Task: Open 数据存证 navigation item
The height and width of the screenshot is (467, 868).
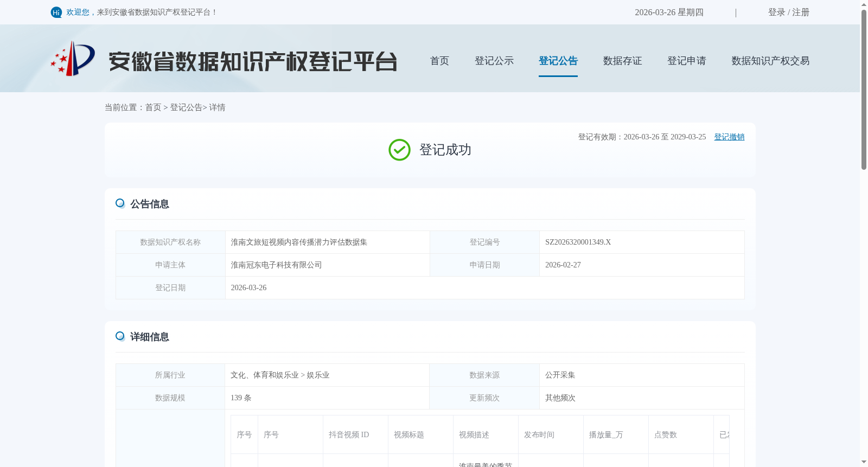Action: tap(622, 61)
